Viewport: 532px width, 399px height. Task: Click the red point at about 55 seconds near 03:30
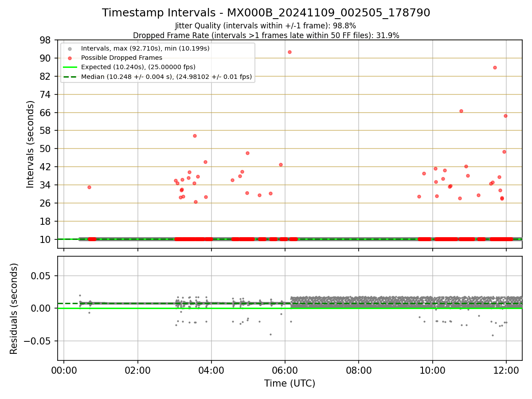[x=195, y=136]
